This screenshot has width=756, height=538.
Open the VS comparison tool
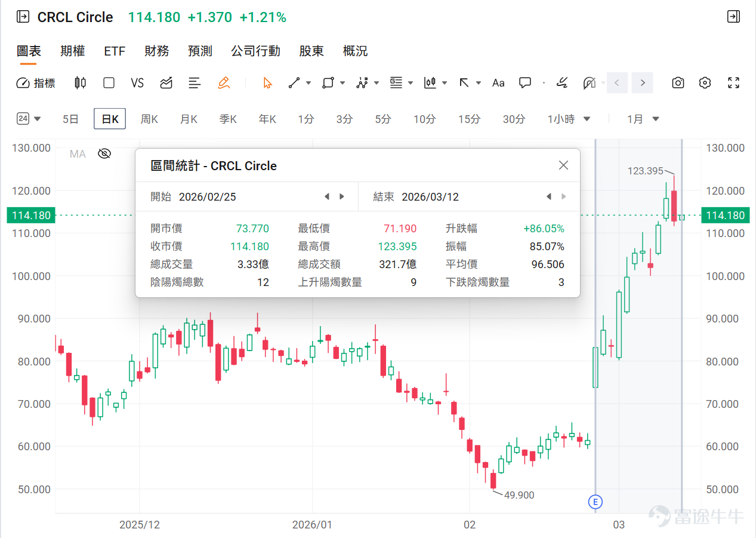(x=137, y=83)
